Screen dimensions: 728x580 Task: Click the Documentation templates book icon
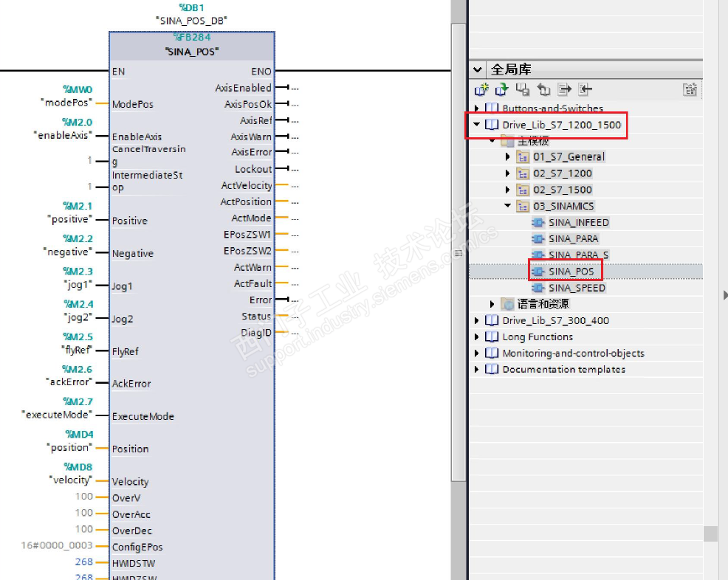click(492, 370)
